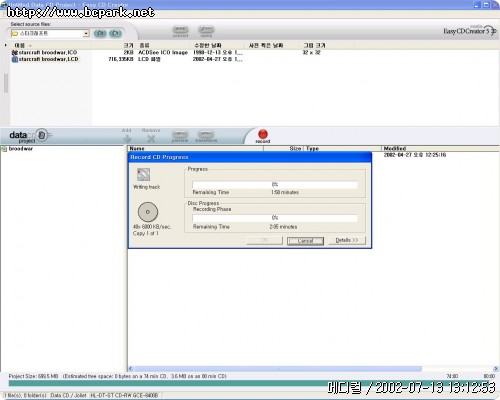Click the transitions button

[206, 136]
